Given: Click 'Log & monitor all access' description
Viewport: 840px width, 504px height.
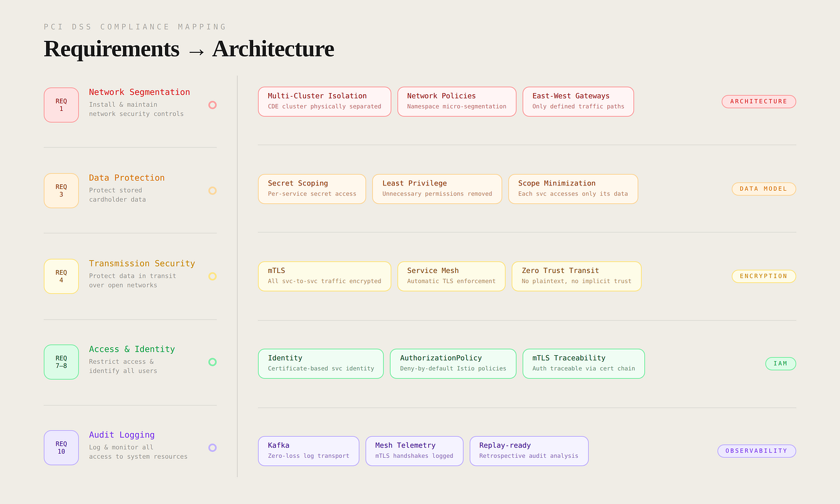Looking at the screenshot, I should pyautogui.click(x=138, y=452).
